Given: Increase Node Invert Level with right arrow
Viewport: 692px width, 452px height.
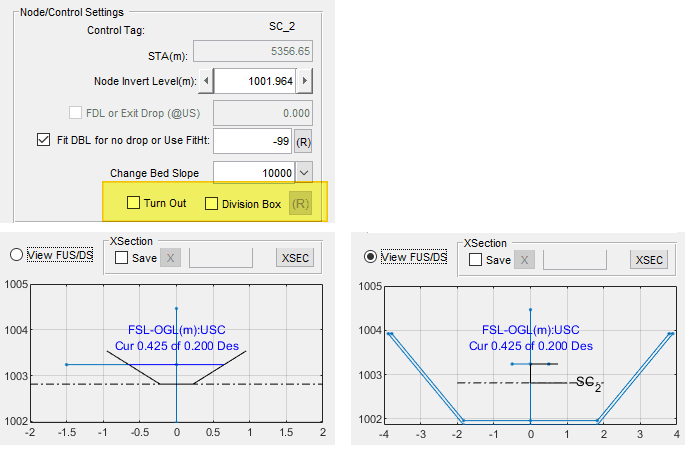Looking at the screenshot, I should click(306, 81).
